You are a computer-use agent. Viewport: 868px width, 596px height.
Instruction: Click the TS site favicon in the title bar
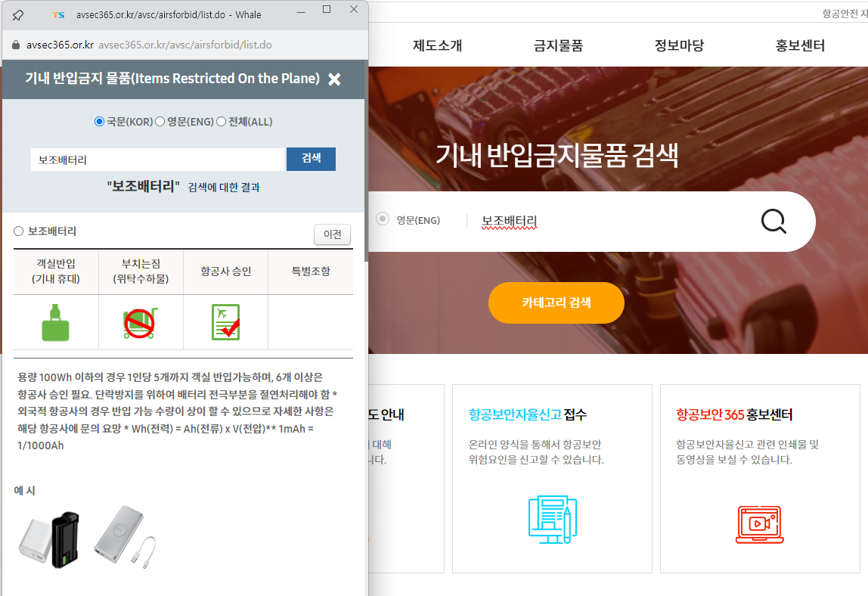click(x=60, y=14)
